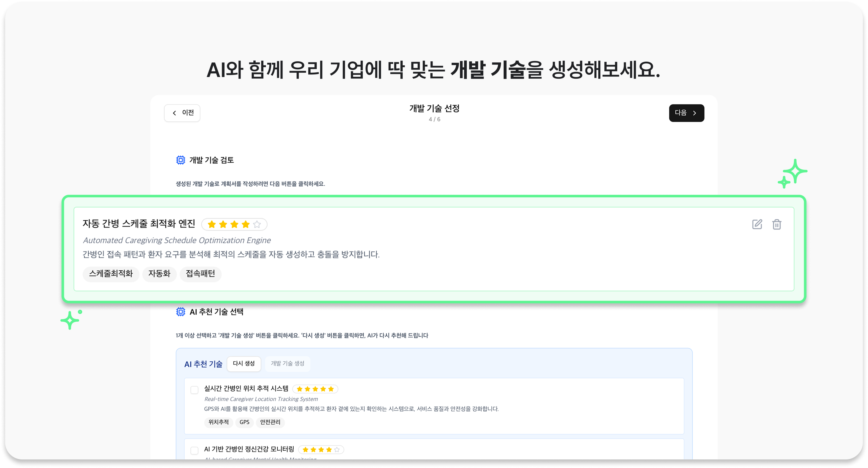The image size is (868, 468).
Task: Click the edit pencil icon on highlighted card
Action: pyautogui.click(x=757, y=224)
